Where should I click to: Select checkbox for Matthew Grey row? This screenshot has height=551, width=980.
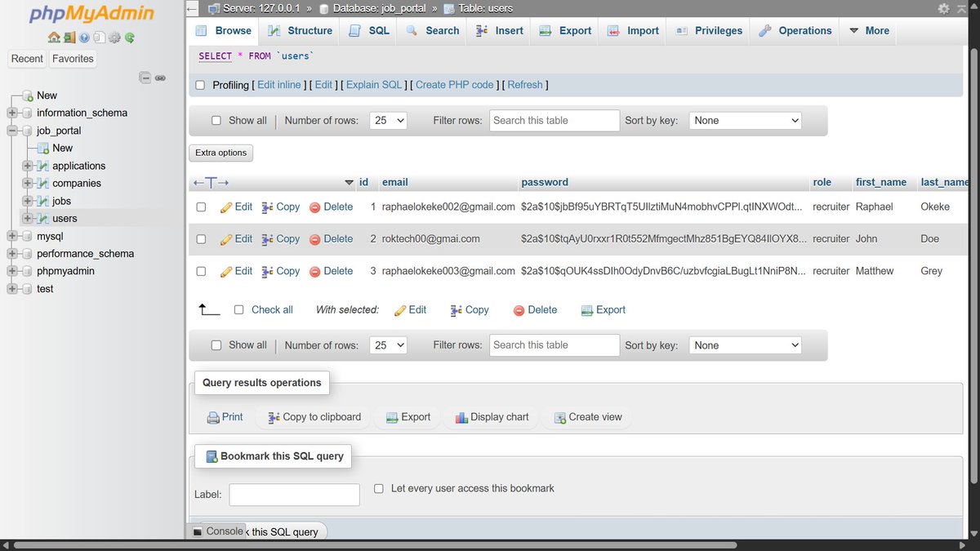(201, 271)
